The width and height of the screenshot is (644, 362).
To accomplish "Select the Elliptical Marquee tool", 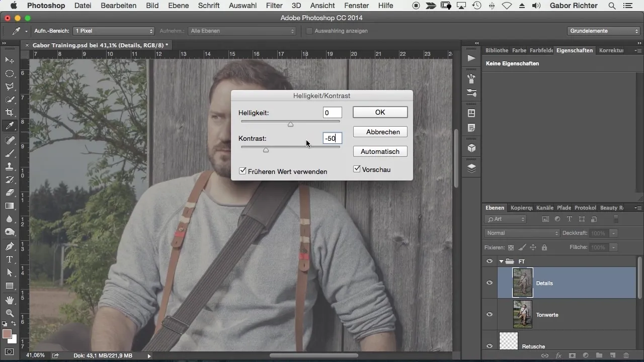I will coord(10,73).
